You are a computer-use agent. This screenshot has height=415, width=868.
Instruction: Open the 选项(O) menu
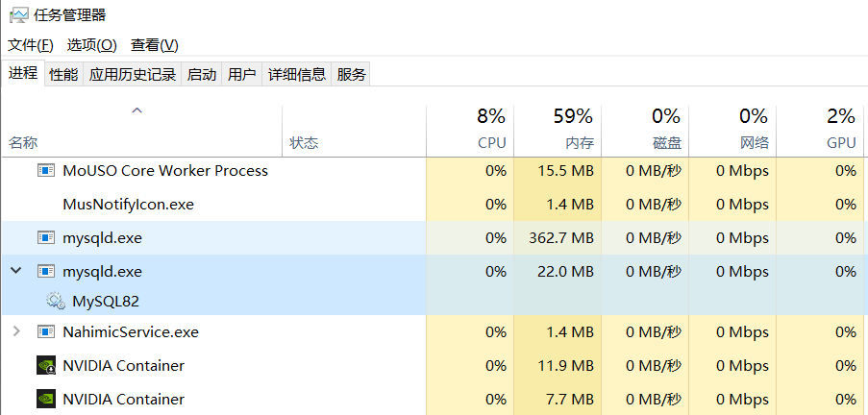(92, 45)
